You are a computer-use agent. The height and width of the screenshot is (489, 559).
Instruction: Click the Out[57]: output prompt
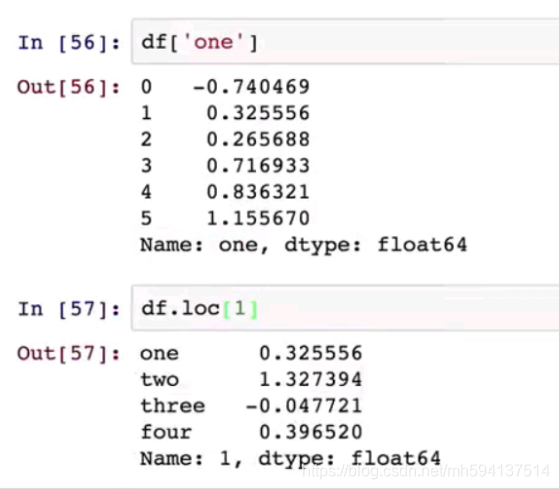coord(68,354)
